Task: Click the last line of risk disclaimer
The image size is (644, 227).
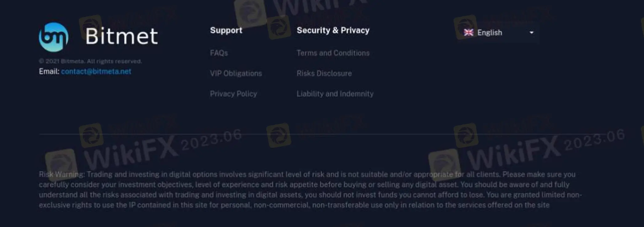Action: tap(294, 205)
